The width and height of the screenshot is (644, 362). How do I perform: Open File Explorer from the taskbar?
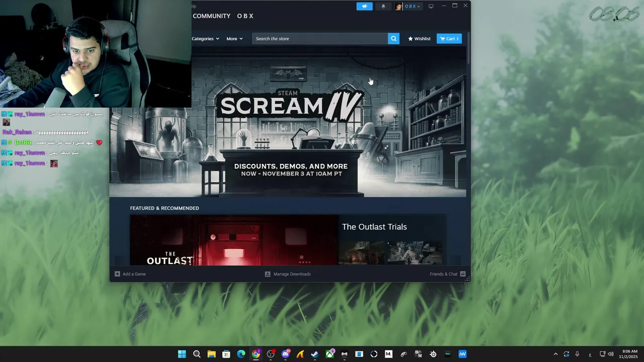tap(211, 354)
